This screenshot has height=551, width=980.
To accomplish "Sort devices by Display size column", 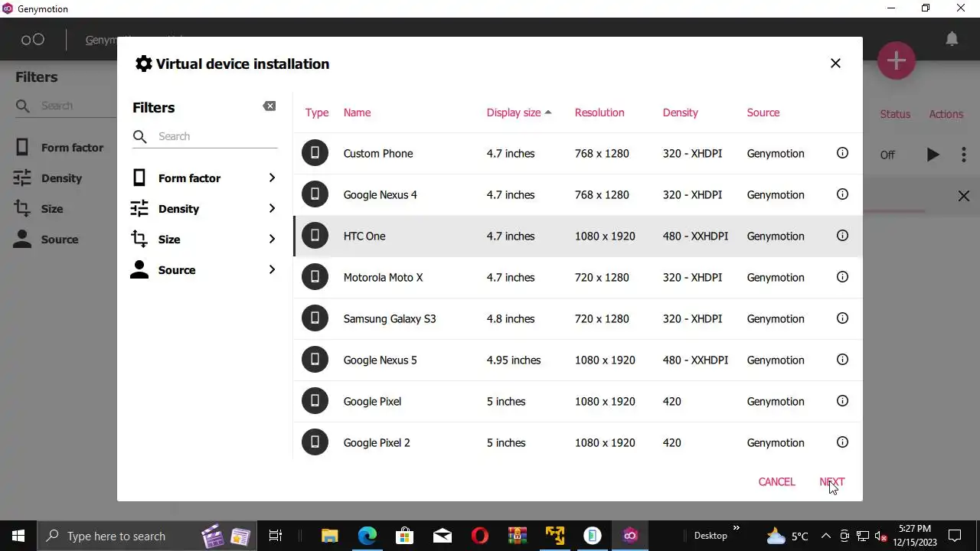I will 519,112.
